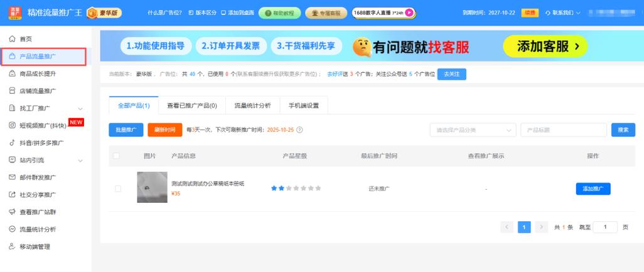Switch to 查看已推广产品(0) tab
Screen dimensions: 644x272
coord(192,106)
